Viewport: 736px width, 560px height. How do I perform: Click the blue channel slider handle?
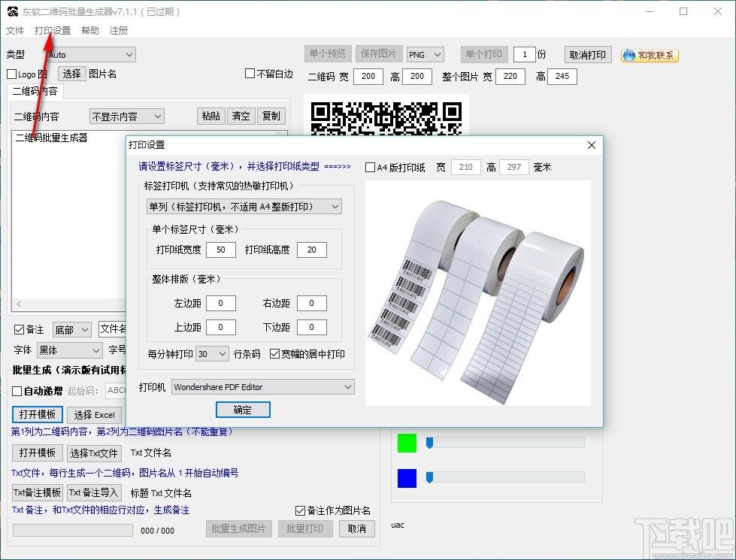point(429,478)
